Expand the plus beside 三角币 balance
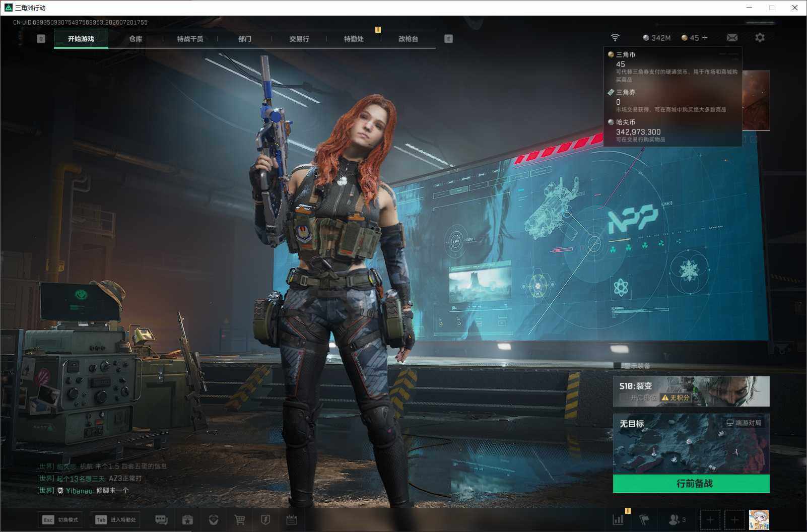This screenshot has height=532, width=807. (705, 38)
